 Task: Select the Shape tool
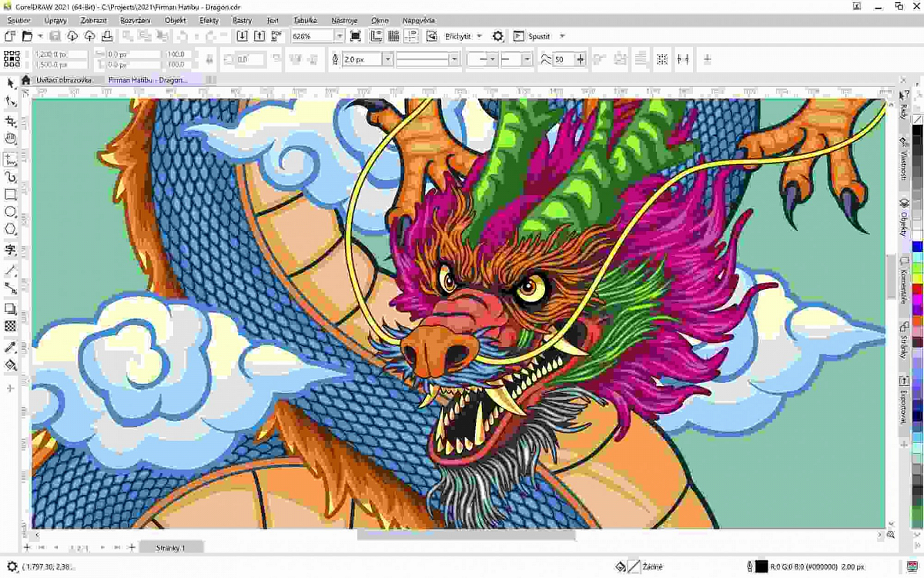(10, 101)
